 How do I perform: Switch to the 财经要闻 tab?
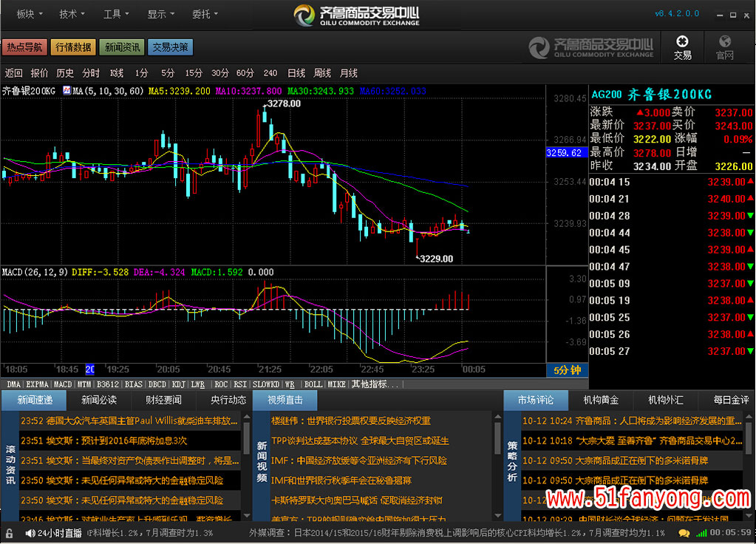[x=163, y=401]
